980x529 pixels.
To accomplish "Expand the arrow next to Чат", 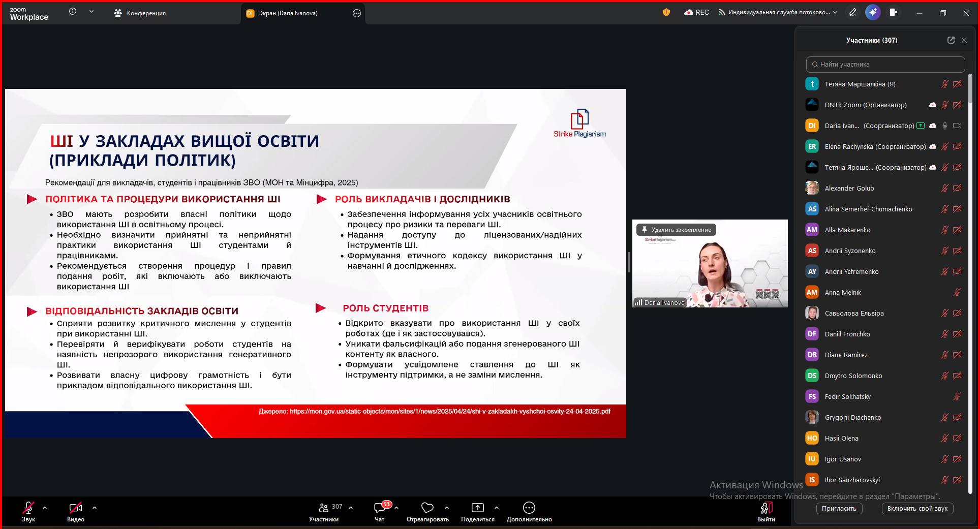I will tap(396, 508).
